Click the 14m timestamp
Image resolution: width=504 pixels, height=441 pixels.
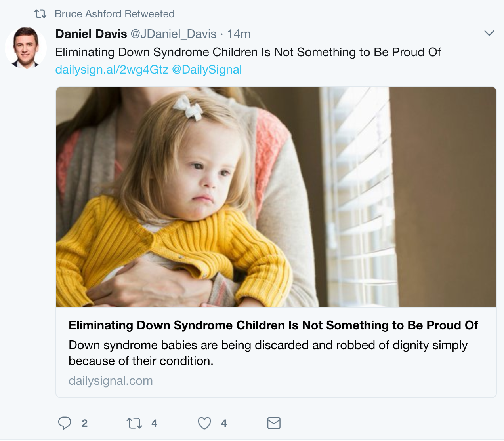tap(239, 34)
